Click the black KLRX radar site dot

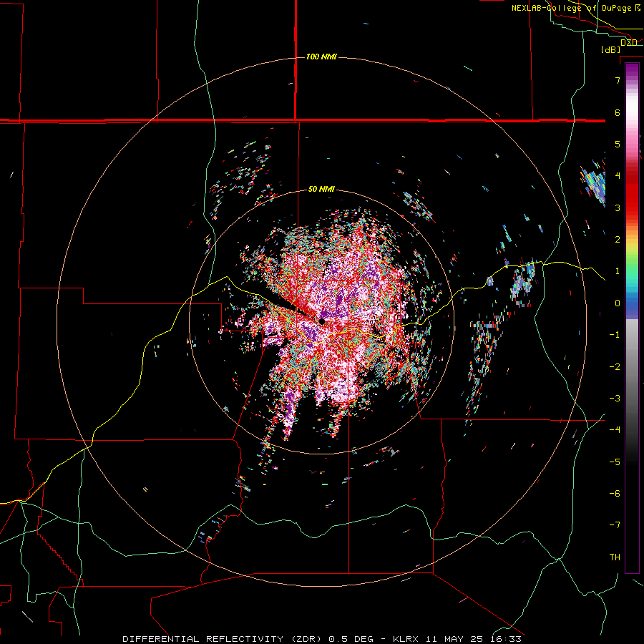point(322,321)
